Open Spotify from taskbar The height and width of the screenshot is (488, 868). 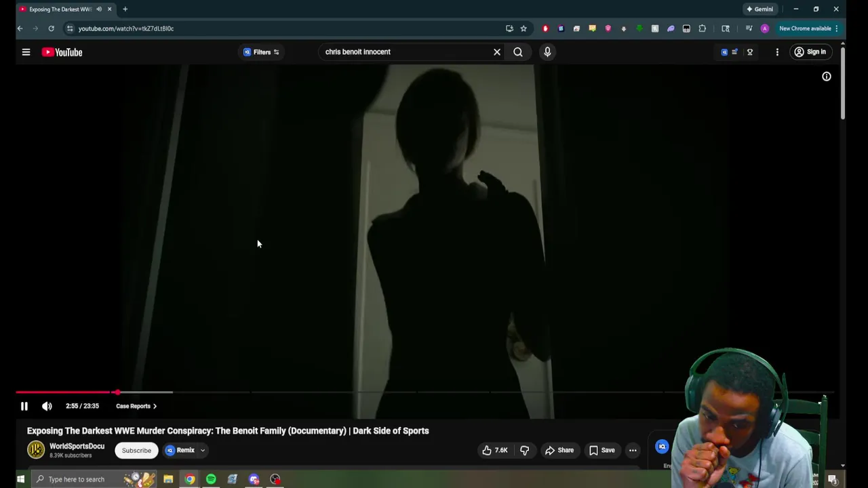211,479
